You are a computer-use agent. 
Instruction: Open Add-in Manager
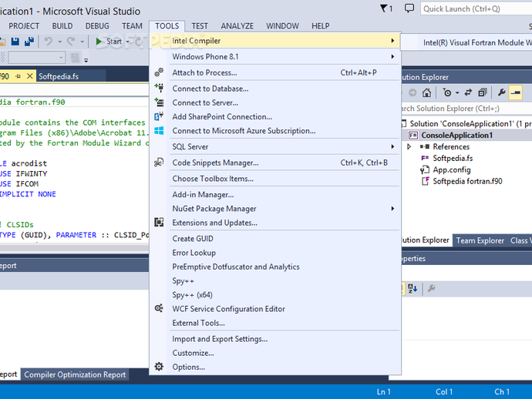274,195
